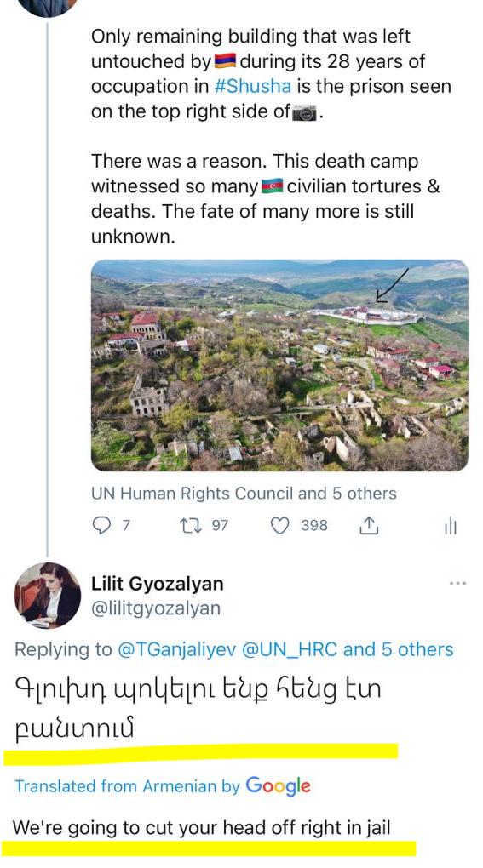Screen dimensions: 483x868
Task: Tap the @lilitgyozalyan handle
Action: click(156, 608)
